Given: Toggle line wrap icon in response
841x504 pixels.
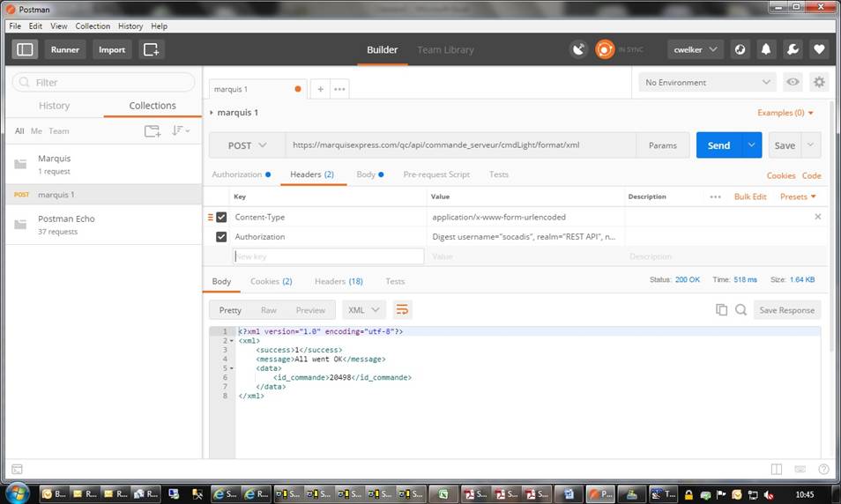Looking at the screenshot, I should 402,310.
